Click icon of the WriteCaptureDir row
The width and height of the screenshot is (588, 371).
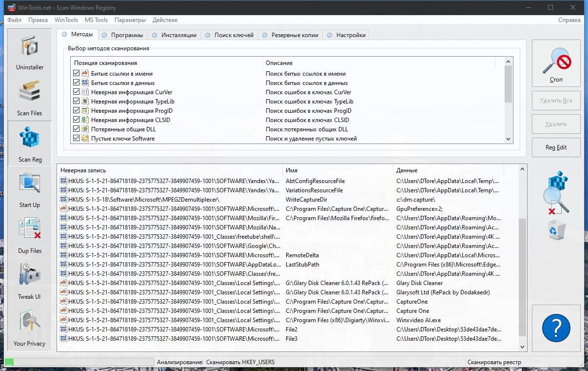tap(63, 200)
